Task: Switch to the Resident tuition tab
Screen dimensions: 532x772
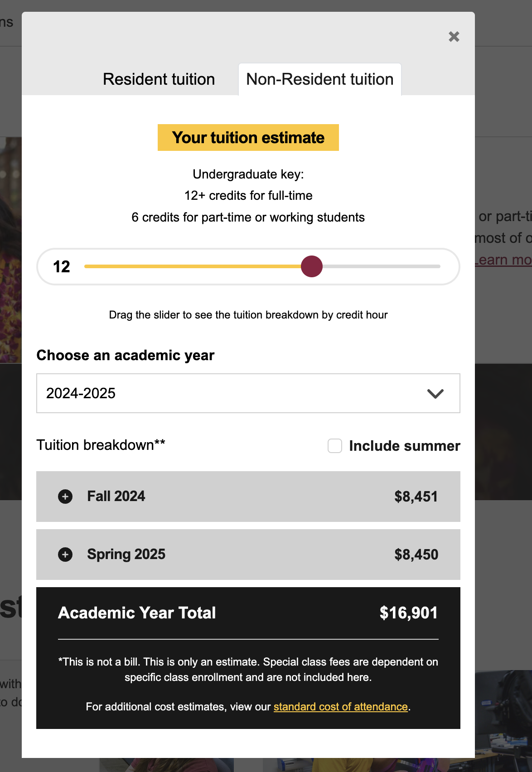Action: click(159, 79)
